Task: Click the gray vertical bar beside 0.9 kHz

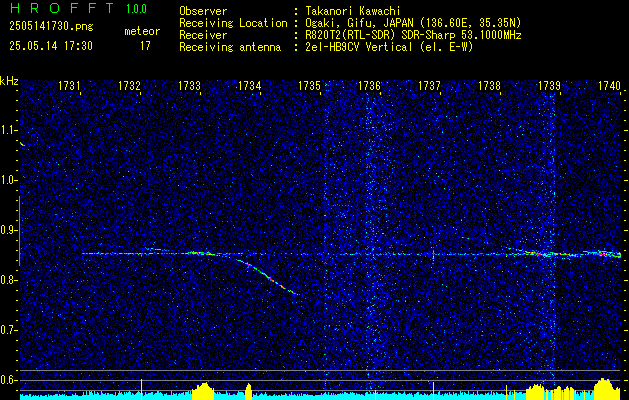Action: [19, 231]
